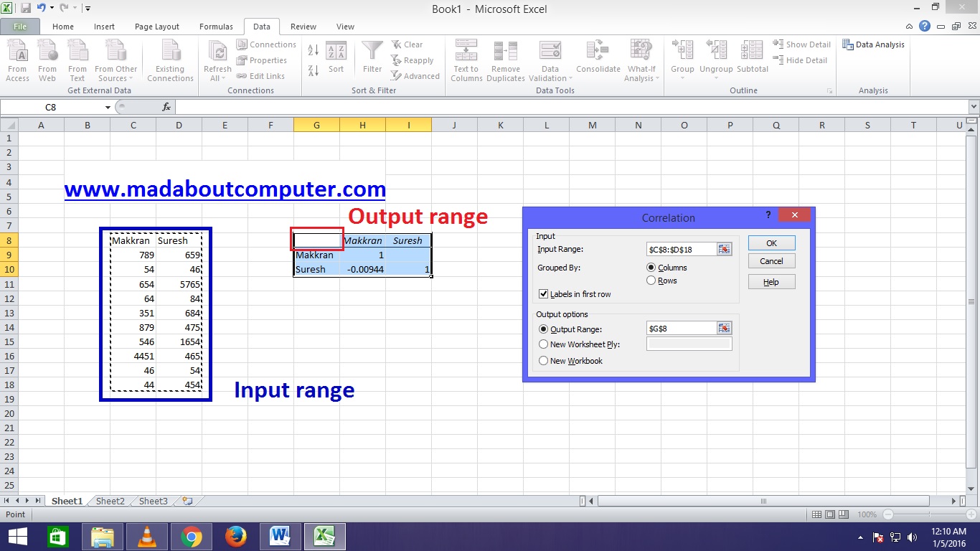Switch to the Formulas tab
980x551 pixels.
tap(216, 27)
